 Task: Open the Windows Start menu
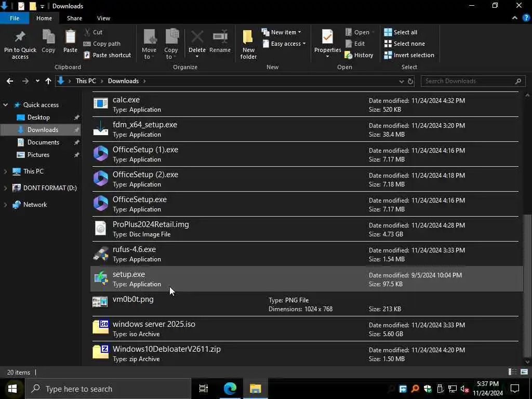[x=12, y=389]
